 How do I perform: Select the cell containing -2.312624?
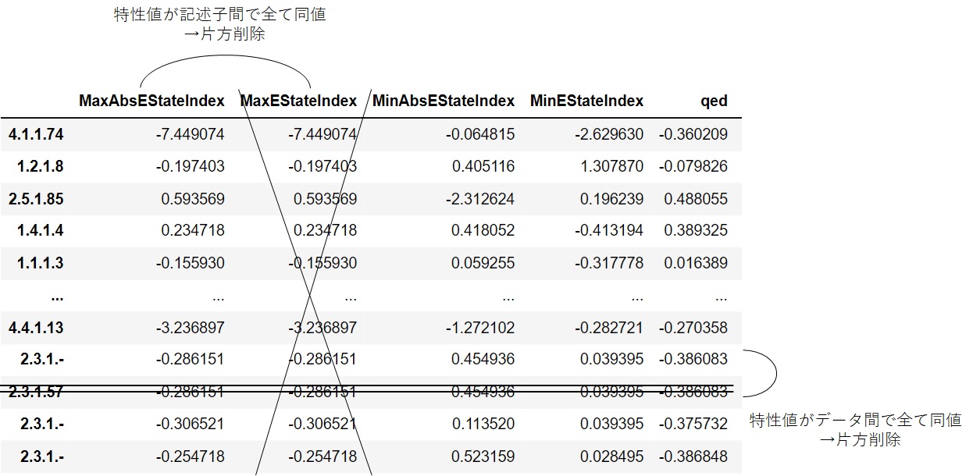pos(480,199)
